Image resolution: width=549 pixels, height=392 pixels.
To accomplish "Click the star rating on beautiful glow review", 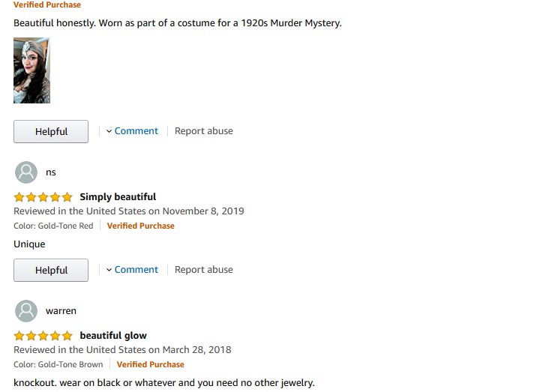I will [x=43, y=336].
